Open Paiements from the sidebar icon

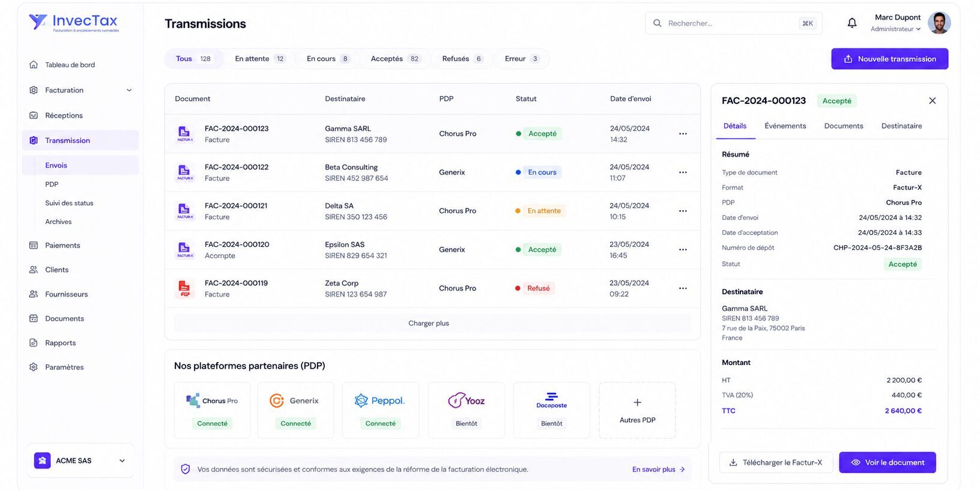click(x=34, y=245)
